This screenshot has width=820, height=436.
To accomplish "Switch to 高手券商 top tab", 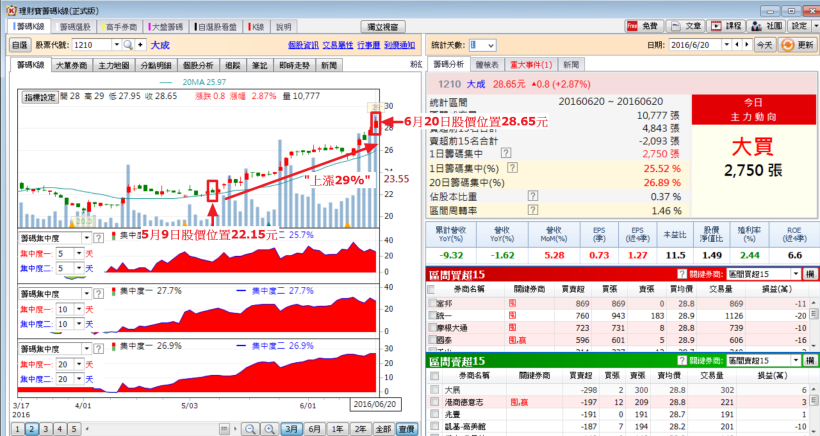I will (120, 27).
